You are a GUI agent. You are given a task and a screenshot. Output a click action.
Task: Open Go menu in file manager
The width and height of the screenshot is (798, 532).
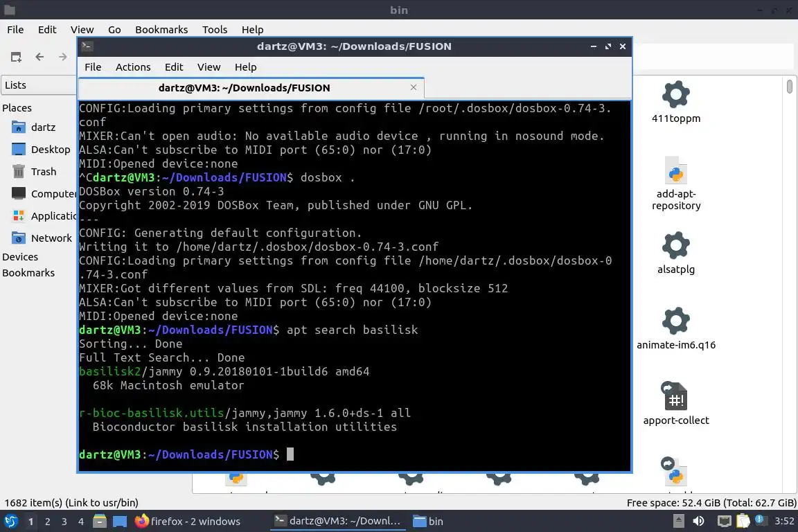[114, 30]
